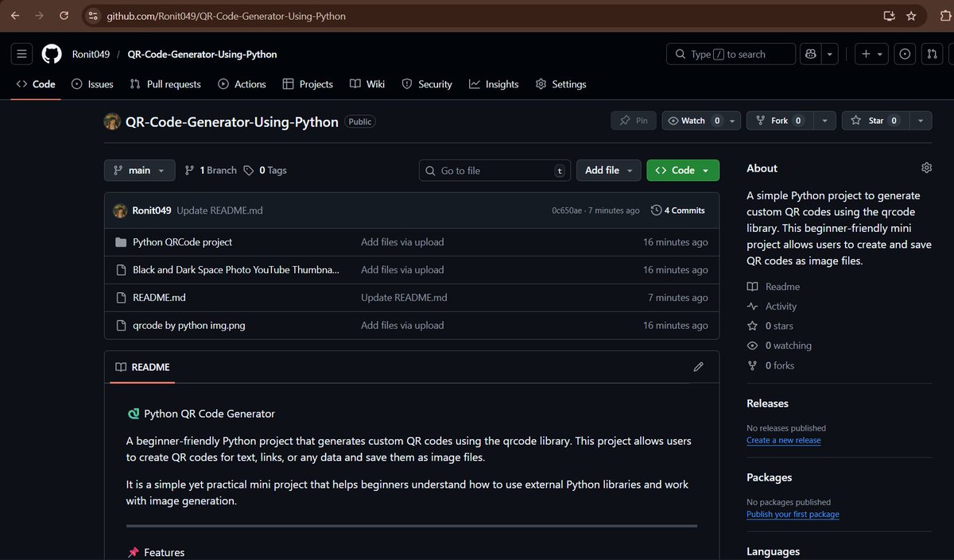The image size is (954, 560).
Task: Edit README using the pencil icon
Action: tap(698, 367)
